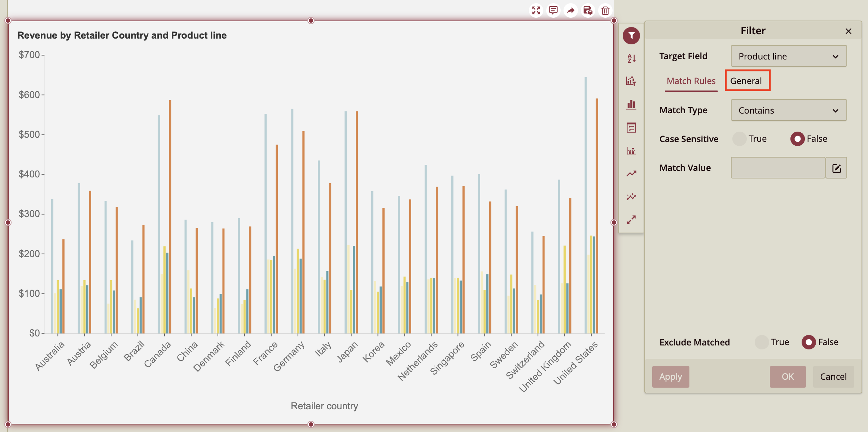This screenshot has width=868, height=432.
Task: Click the trend line icon
Action: click(631, 174)
